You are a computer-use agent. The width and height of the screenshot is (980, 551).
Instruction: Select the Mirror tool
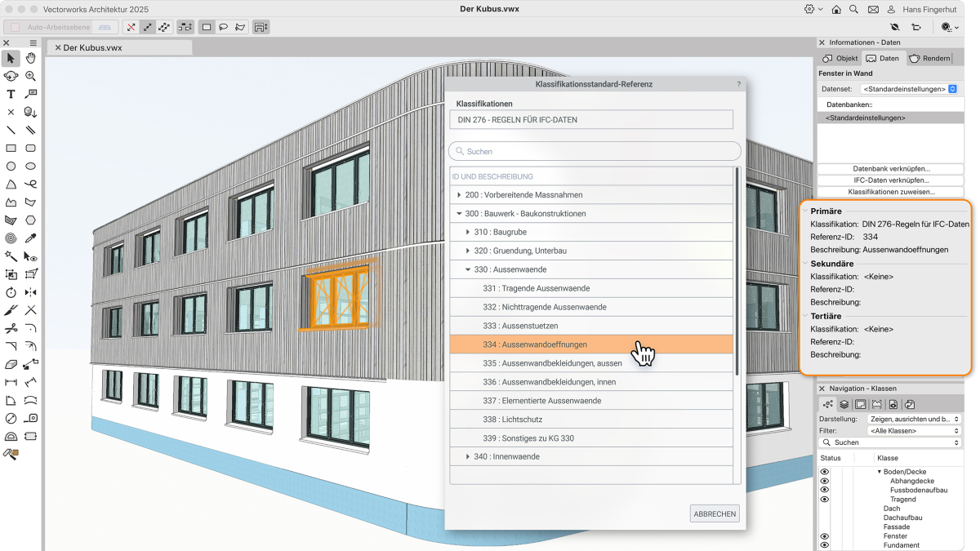coord(30,292)
